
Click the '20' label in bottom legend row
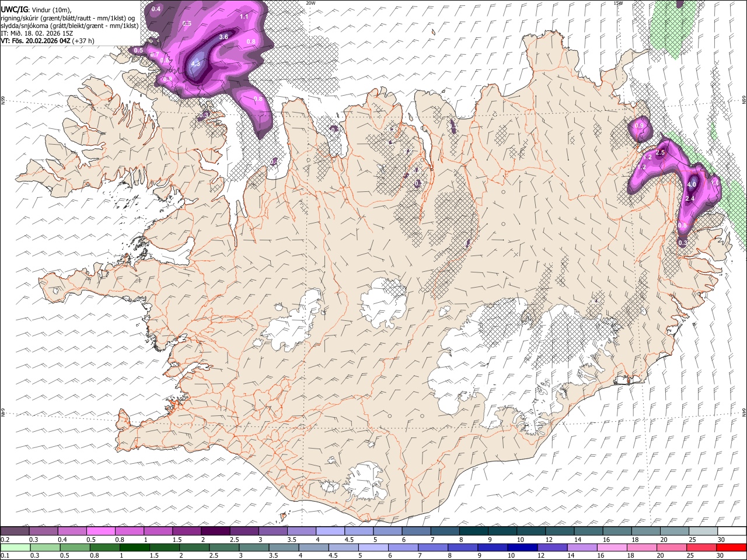point(659,556)
